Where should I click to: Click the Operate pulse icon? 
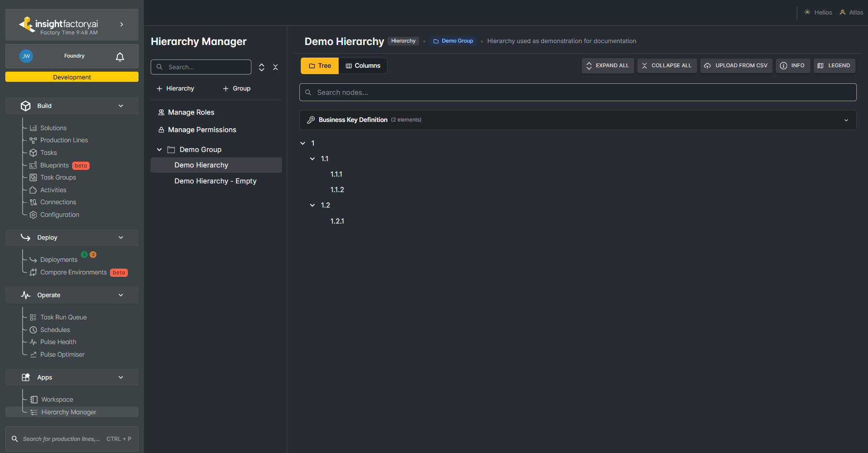26,295
